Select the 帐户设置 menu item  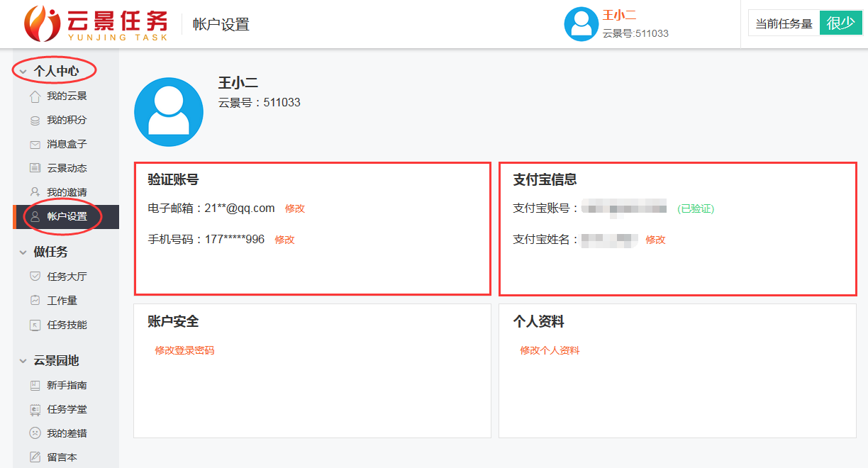[x=66, y=217]
